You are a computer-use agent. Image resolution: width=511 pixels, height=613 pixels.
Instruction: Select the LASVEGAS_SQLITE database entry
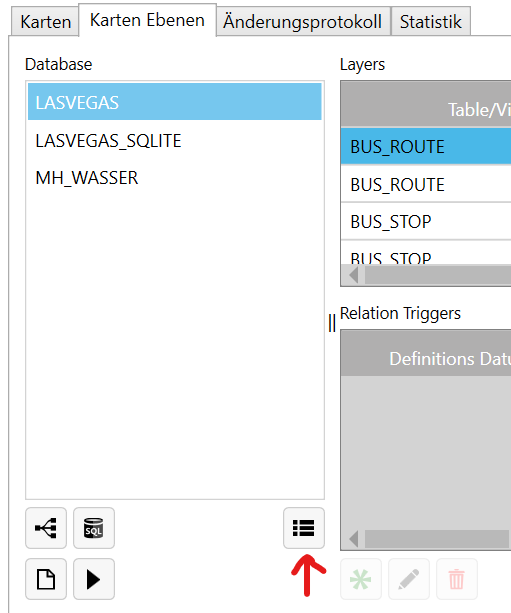[x=175, y=141]
